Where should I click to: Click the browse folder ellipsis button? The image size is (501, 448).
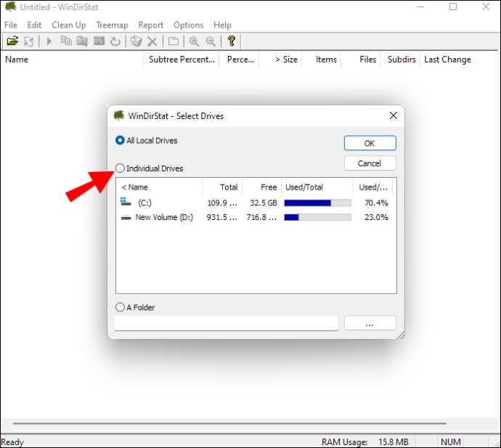pyautogui.click(x=370, y=323)
